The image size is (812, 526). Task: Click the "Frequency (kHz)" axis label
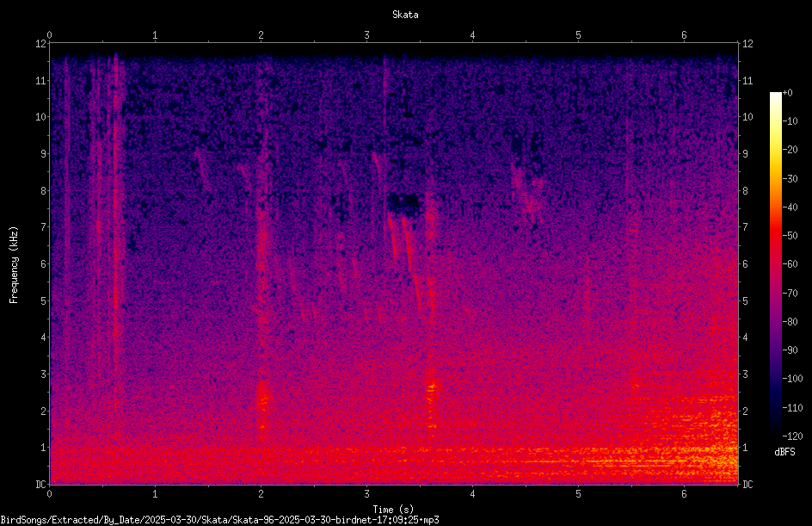[14, 265]
